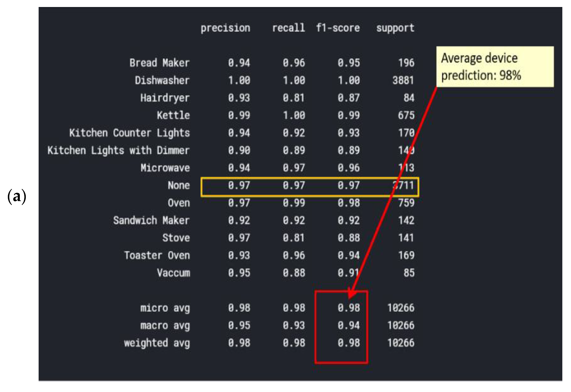
Task: Select the "Sandwich Maker" row label
Action: pyautogui.click(x=151, y=220)
